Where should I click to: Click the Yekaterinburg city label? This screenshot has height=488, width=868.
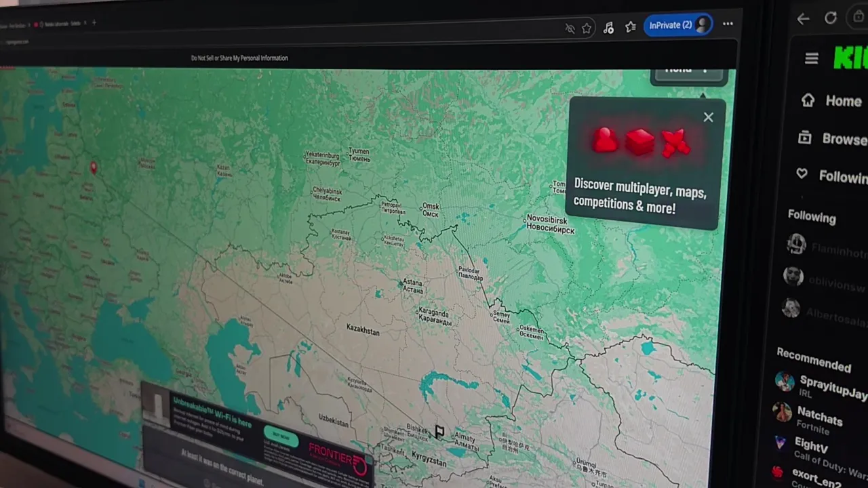pyautogui.click(x=322, y=159)
